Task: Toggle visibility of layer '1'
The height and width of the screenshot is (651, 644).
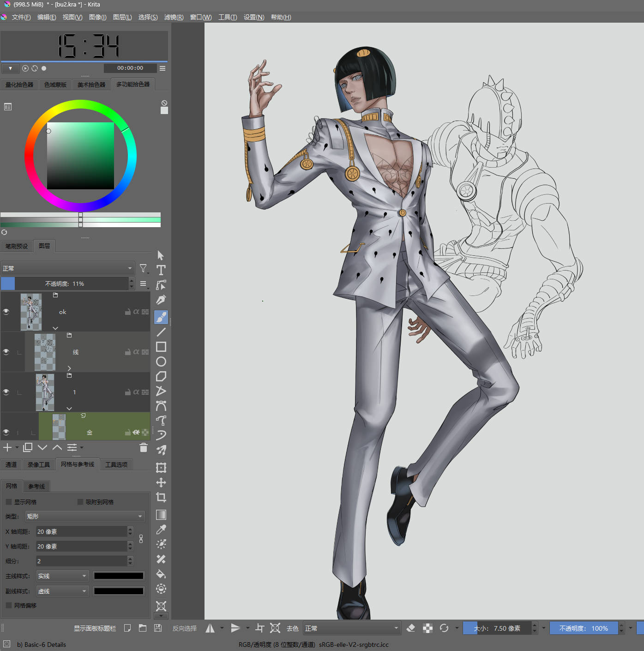Action: click(x=6, y=392)
